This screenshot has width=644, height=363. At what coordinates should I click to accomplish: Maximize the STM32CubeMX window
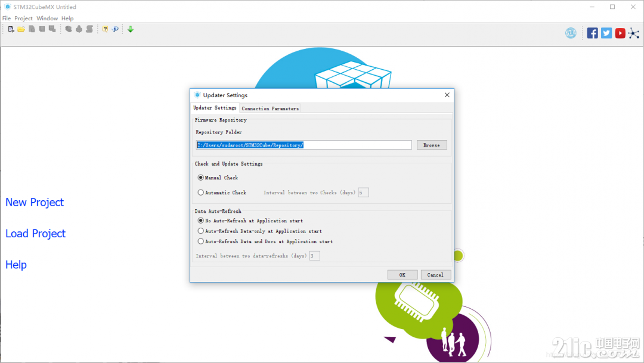(x=612, y=7)
